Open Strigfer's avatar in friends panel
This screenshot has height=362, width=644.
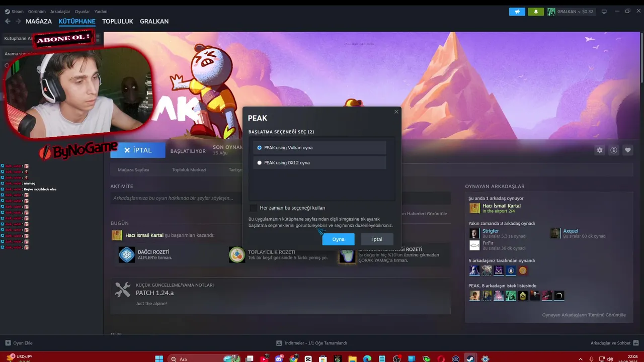pyautogui.click(x=474, y=233)
